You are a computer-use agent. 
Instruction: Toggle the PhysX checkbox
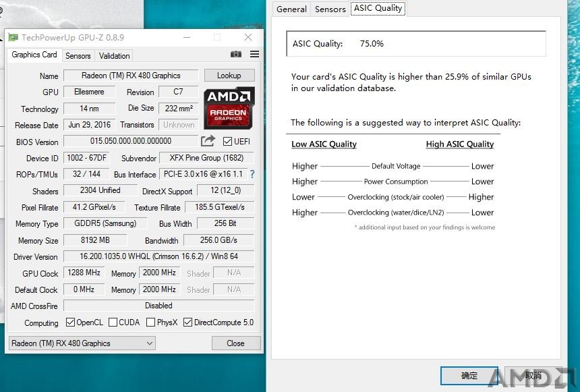[150, 323]
